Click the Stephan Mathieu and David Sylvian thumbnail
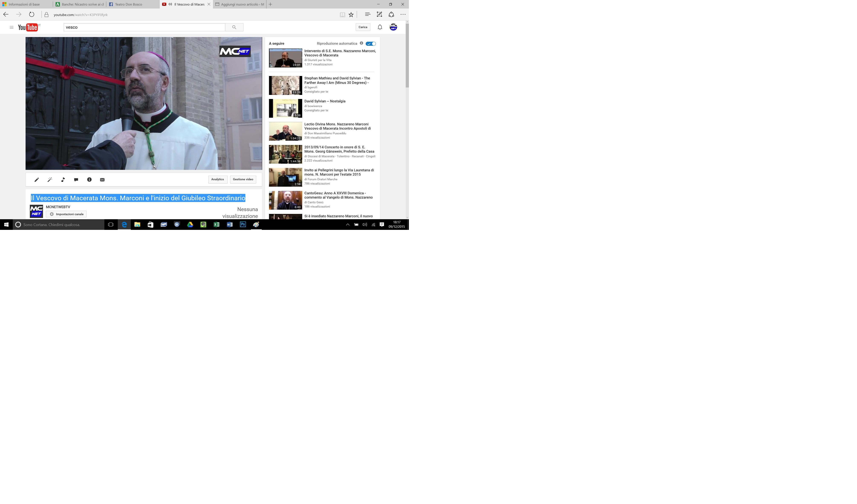Viewport: 857px width, 504px height. [285, 85]
